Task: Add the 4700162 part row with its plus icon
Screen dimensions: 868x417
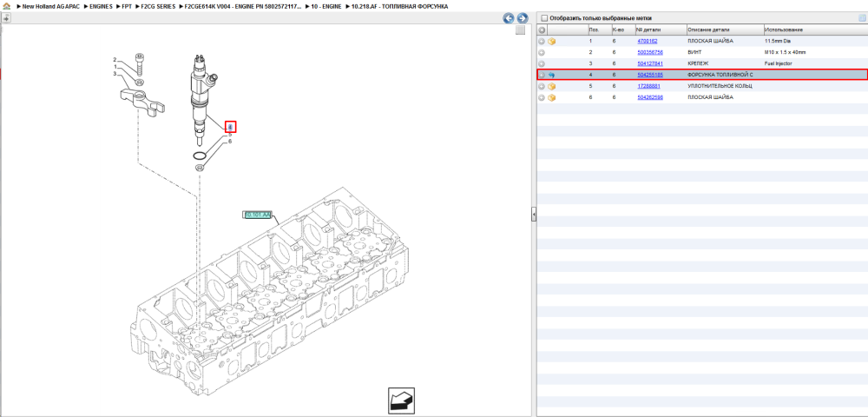Action: [x=542, y=41]
